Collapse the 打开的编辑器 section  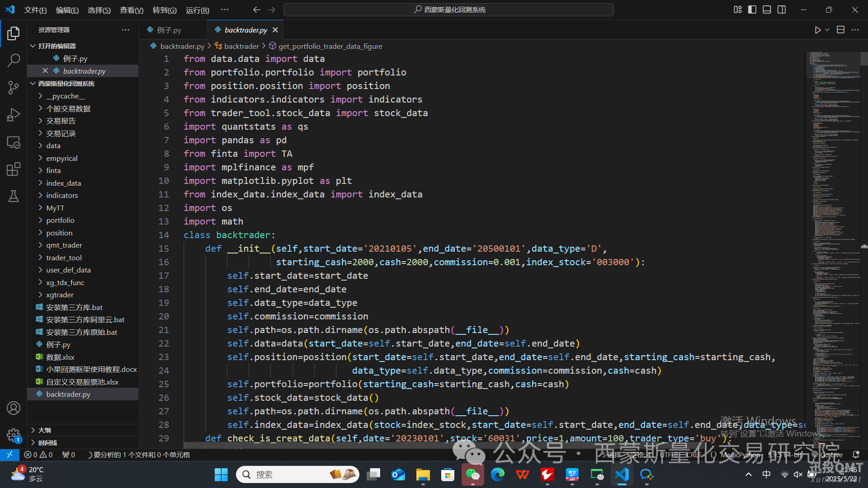57,46
